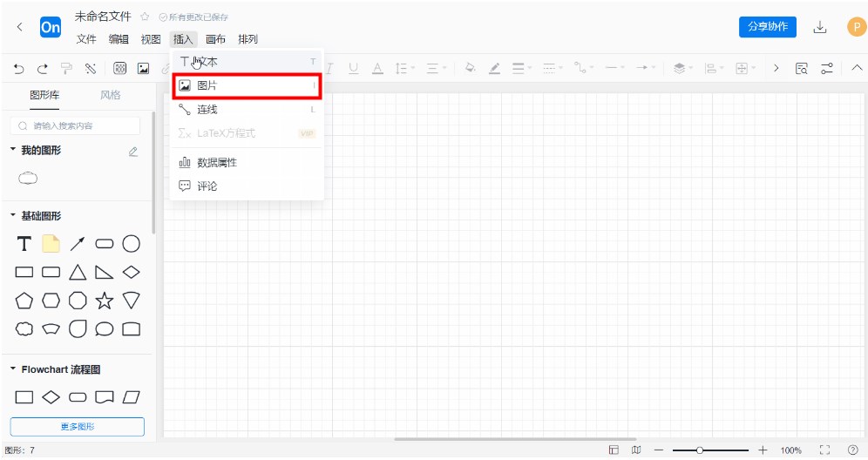The width and height of the screenshot is (868, 460).
Task: Go back using the left arrow
Action: point(19,26)
